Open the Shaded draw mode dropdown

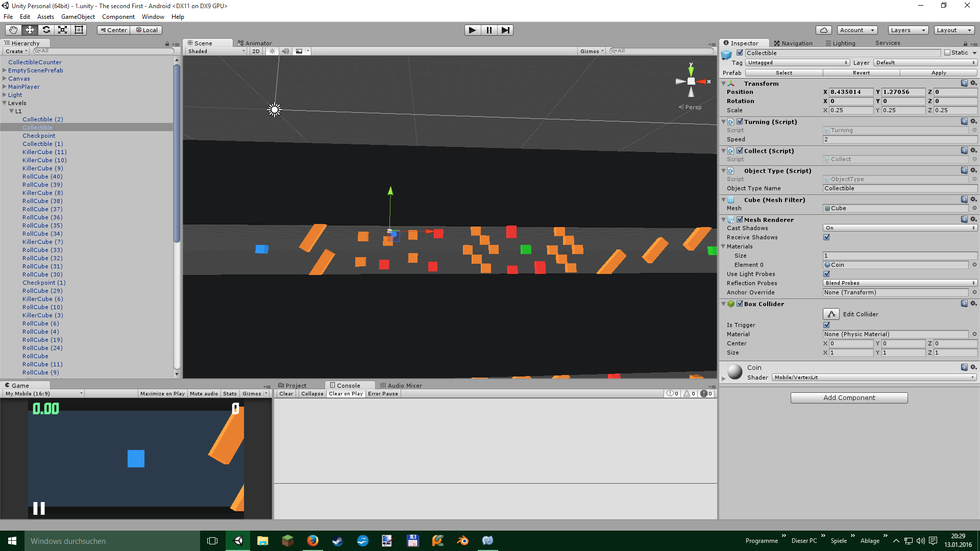216,51
